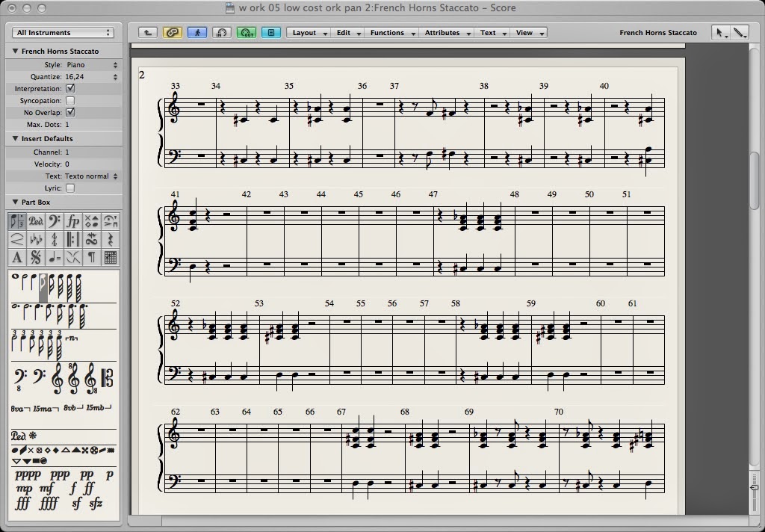This screenshot has width=765, height=532.
Task: Click the Max. Dots value 1
Action: pyautogui.click(x=67, y=125)
